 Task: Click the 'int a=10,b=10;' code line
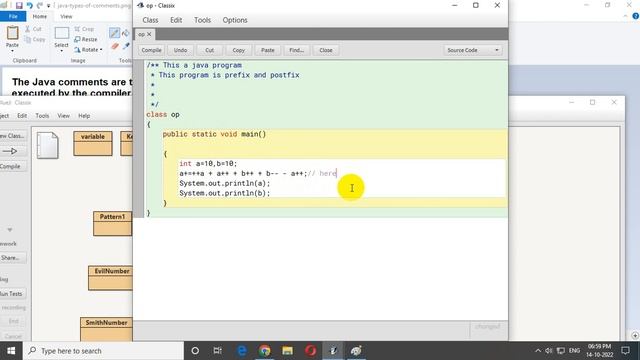click(x=208, y=164)
